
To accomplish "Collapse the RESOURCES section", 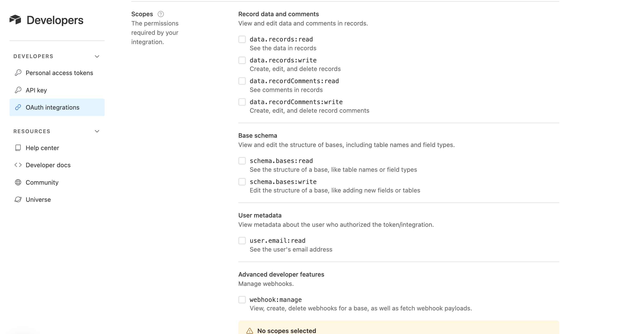I will pyautogui.click(x=97, y=131).
